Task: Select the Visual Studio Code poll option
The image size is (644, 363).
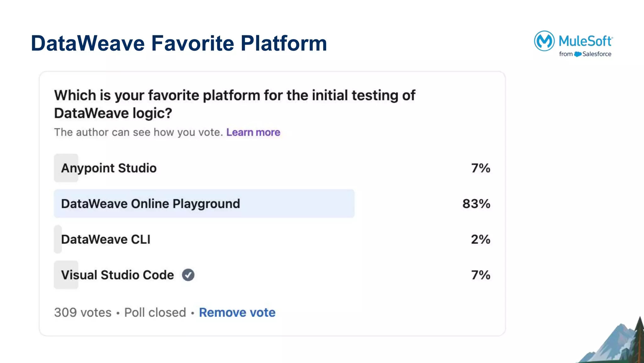Action: coord(117,275)
